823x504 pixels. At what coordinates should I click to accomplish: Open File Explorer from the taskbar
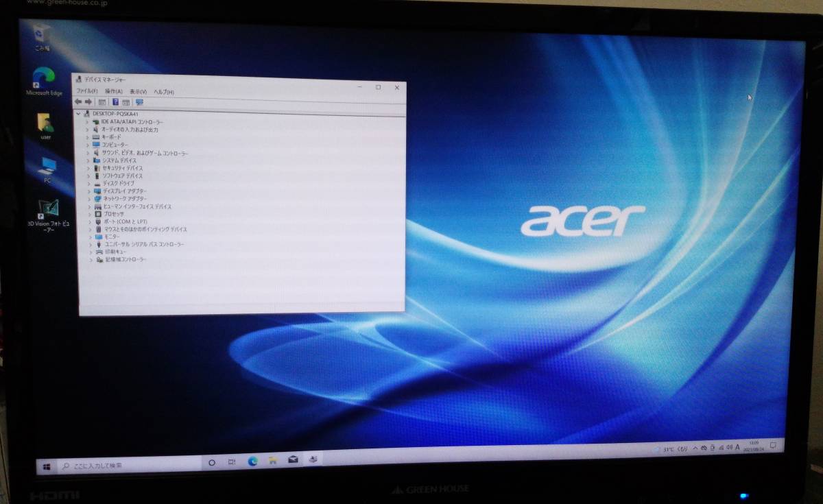(272, 460)
